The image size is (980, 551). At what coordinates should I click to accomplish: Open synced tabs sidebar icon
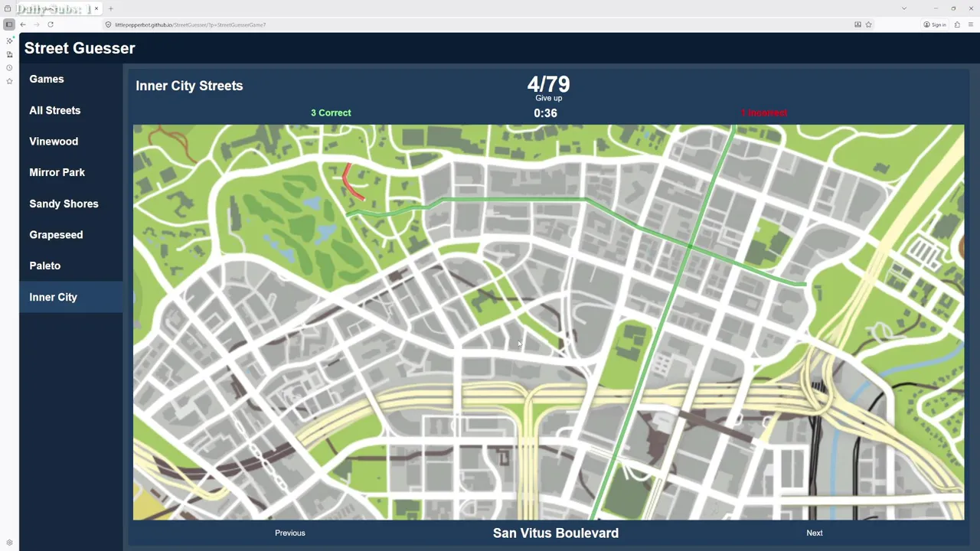coord(9,54)
